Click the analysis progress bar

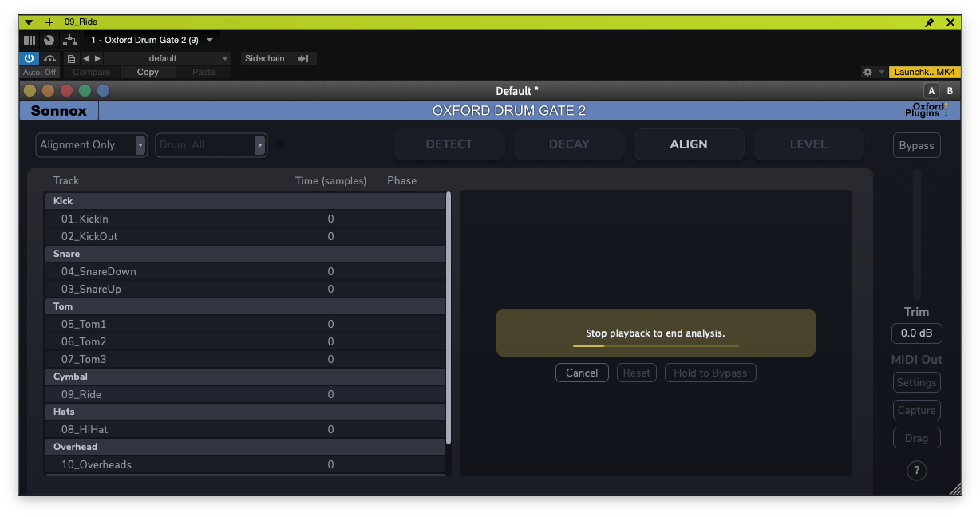(656, 346)
